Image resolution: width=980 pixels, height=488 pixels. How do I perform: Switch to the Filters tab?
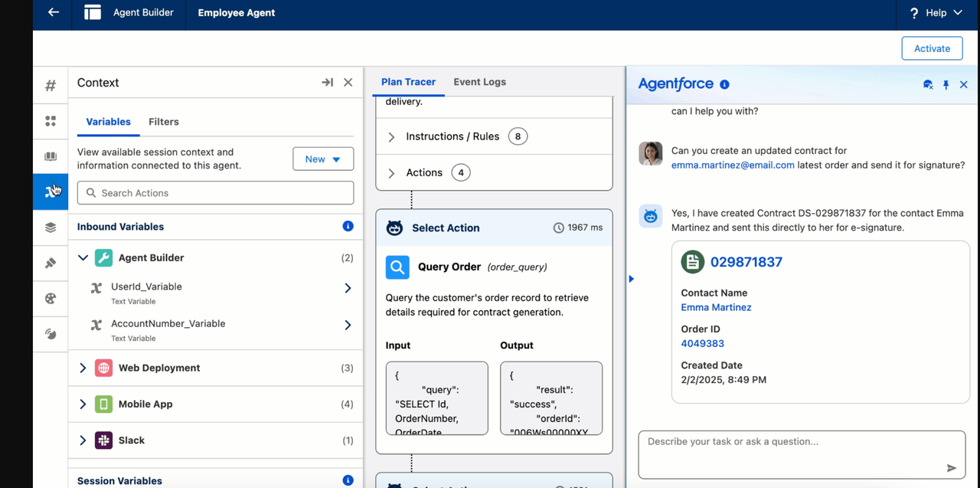164,122
